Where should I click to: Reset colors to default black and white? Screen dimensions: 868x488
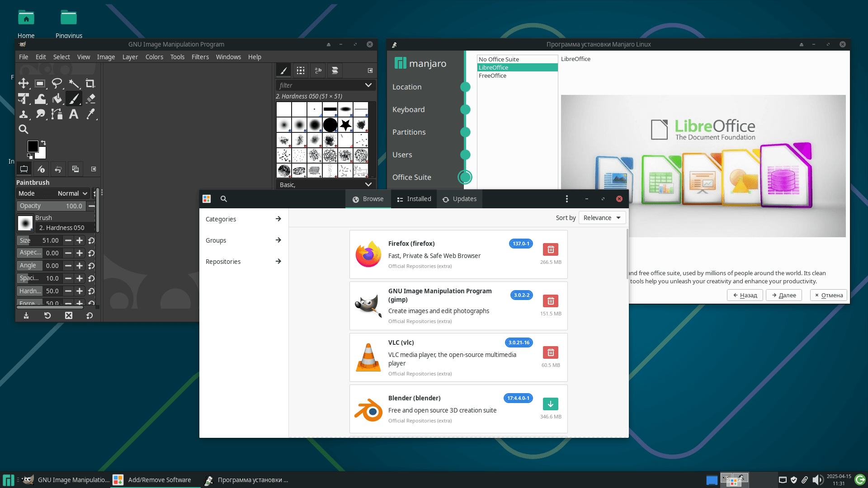[30, 156]
